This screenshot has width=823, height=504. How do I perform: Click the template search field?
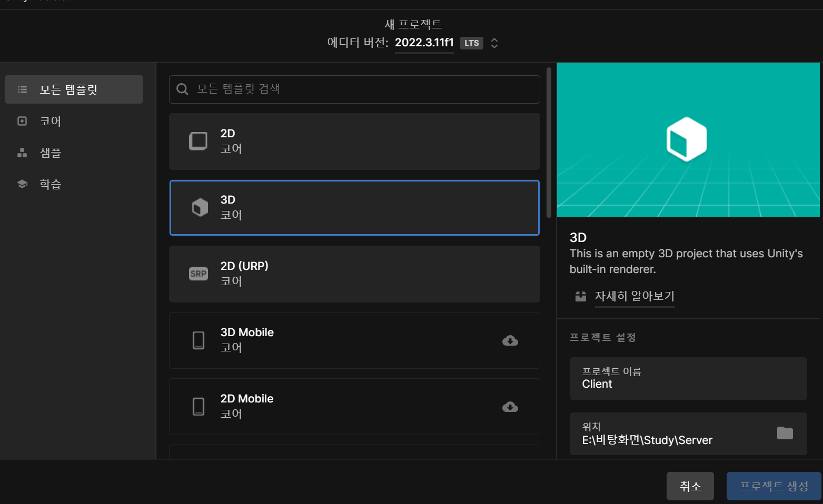point(354,89)
